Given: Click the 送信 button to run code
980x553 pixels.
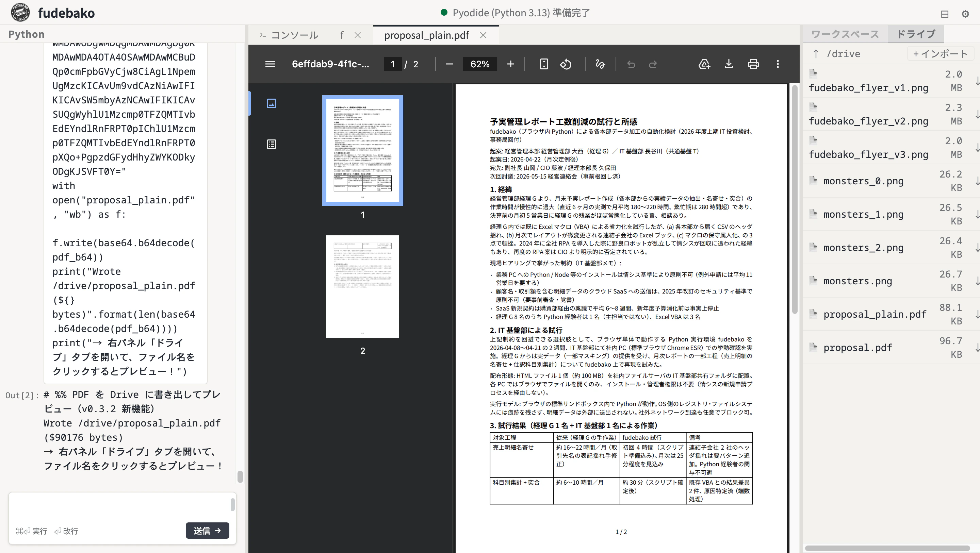Looking at the screenshot, I should [x=207, y=531].
